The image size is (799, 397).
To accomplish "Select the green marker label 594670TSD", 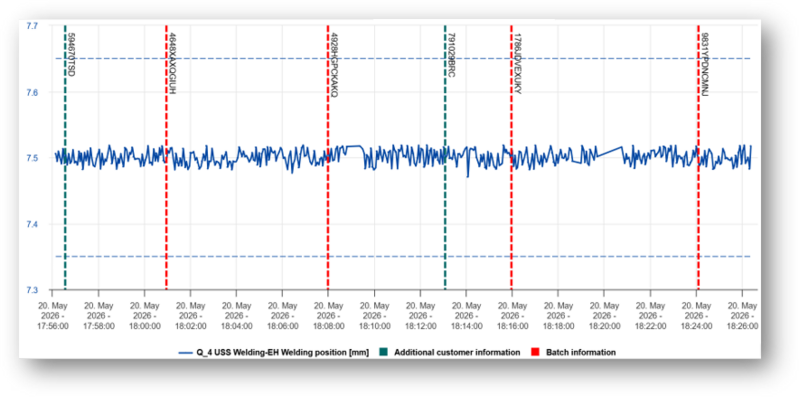I will 71,56.
